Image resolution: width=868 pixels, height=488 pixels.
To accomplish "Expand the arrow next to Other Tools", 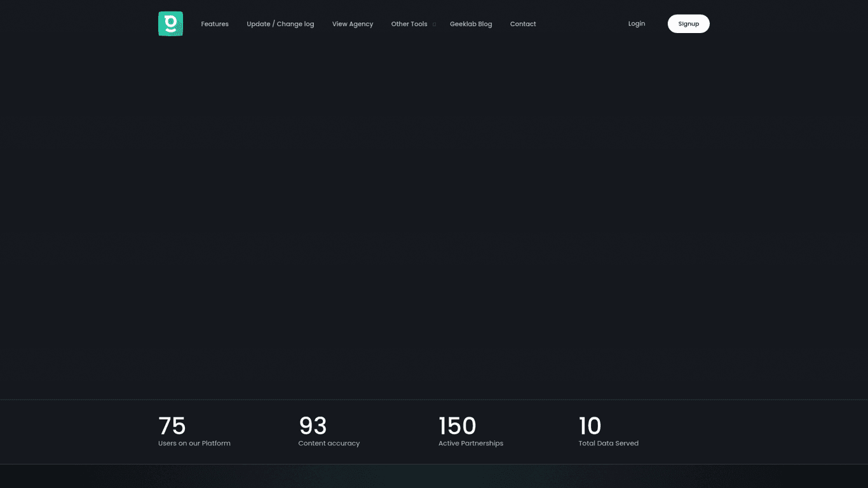I will point(434,24).
